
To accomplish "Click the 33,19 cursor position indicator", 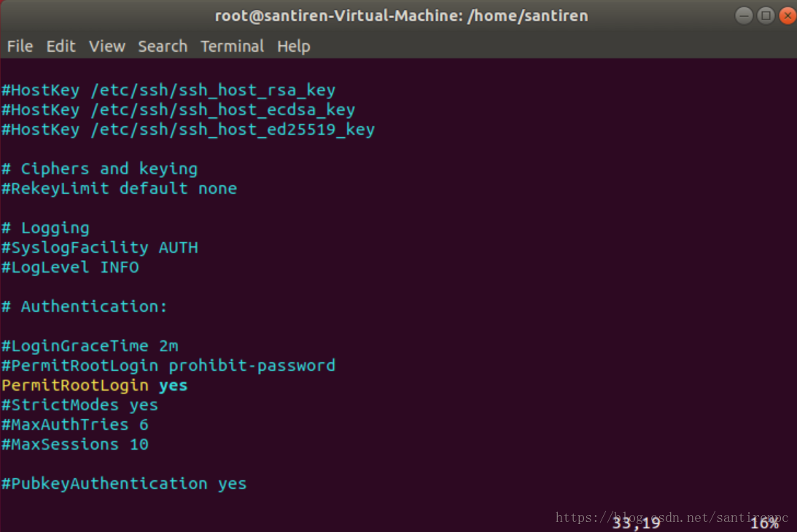I will click(x=636, y=523).
